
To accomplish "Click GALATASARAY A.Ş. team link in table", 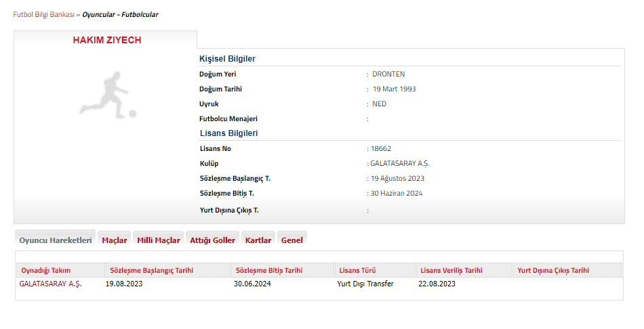I will 51,284.
